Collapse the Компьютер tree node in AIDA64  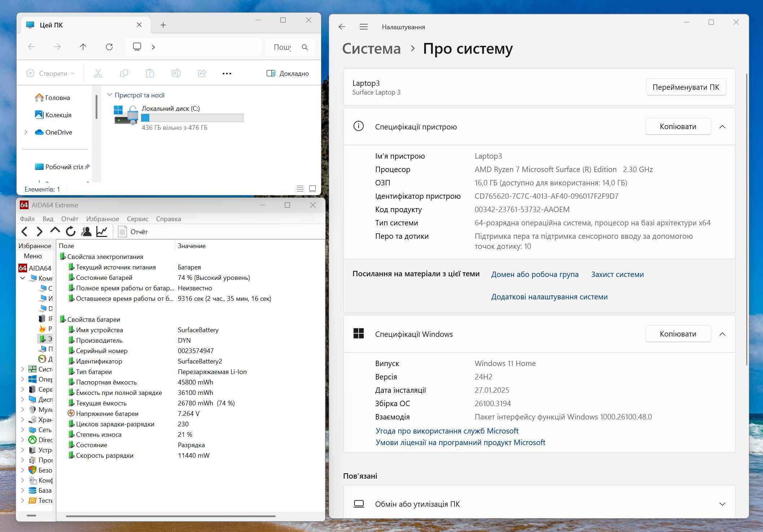pos(23,278)
